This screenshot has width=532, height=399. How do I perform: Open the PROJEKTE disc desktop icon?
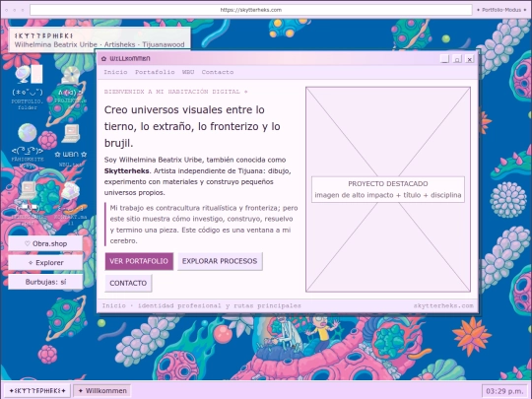click(x=70, y=87)
